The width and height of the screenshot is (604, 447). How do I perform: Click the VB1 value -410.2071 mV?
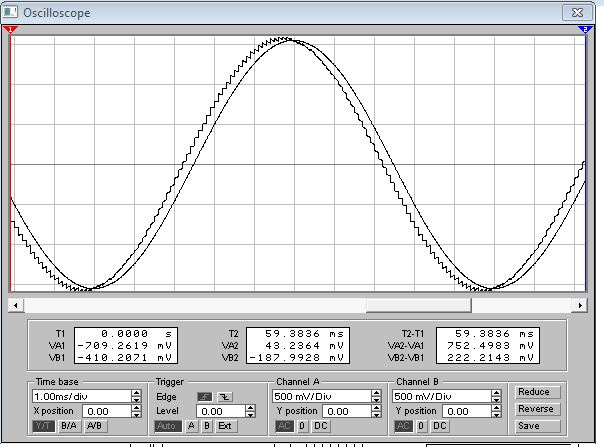click(x=126, y=358)
